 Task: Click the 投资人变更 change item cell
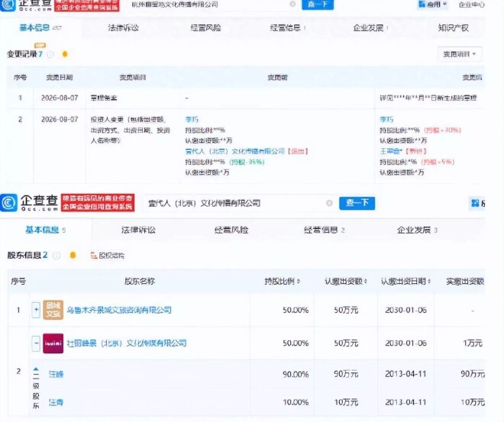point(130,130)
